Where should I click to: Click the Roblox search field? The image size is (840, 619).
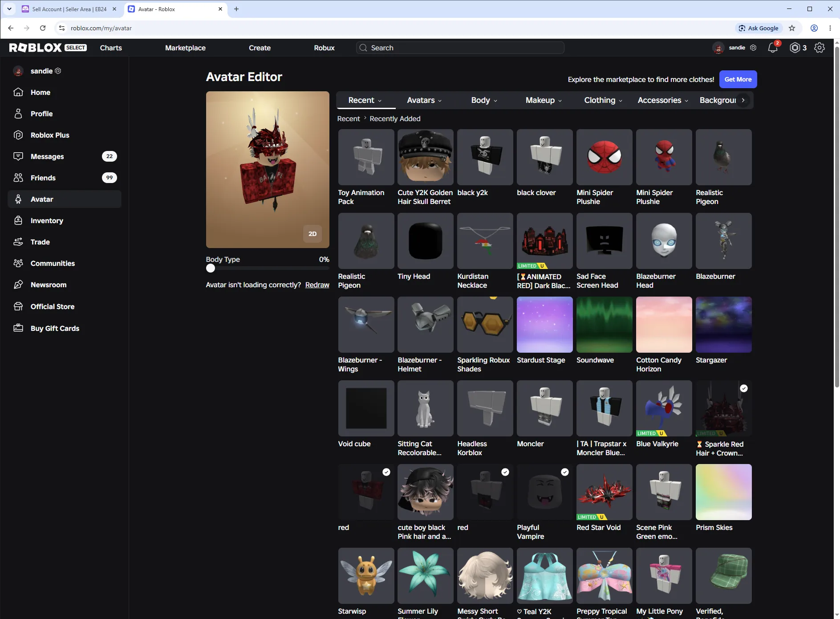click(x=460, y=48)
